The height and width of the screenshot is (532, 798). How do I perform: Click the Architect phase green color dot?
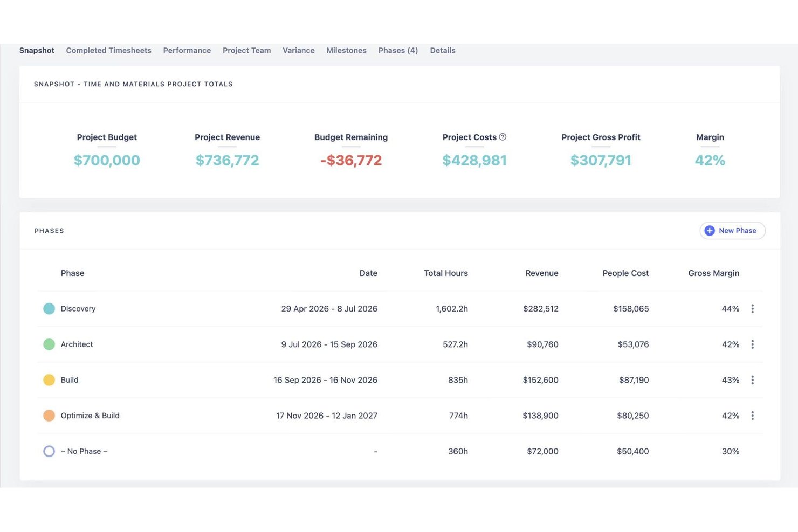(x=49, y=344)
